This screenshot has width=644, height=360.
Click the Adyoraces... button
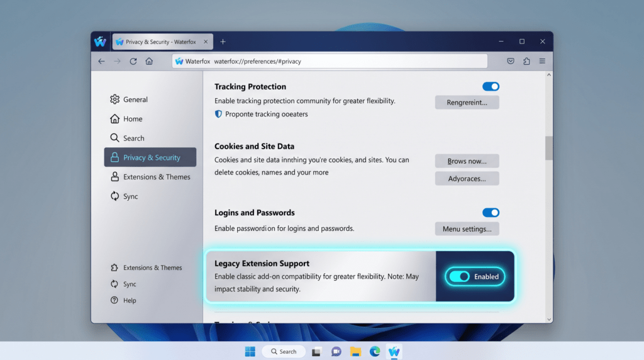point(467,178)
